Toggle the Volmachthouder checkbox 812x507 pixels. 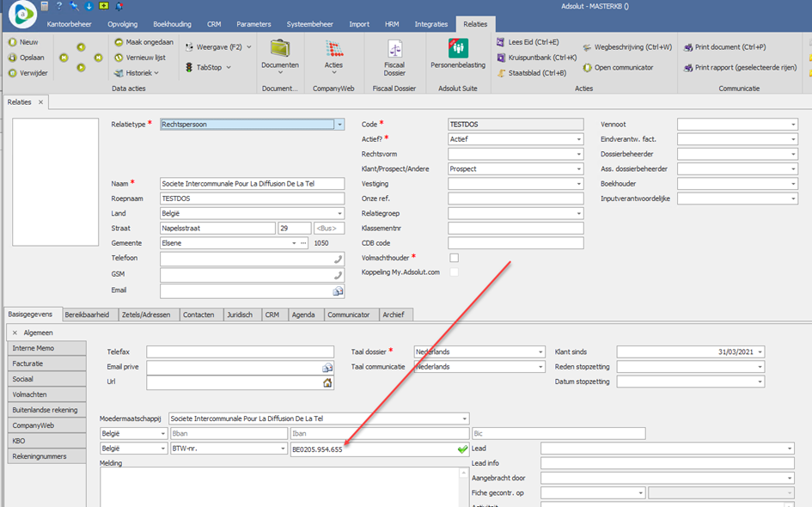pyautogui.click(x=455, y=258)
